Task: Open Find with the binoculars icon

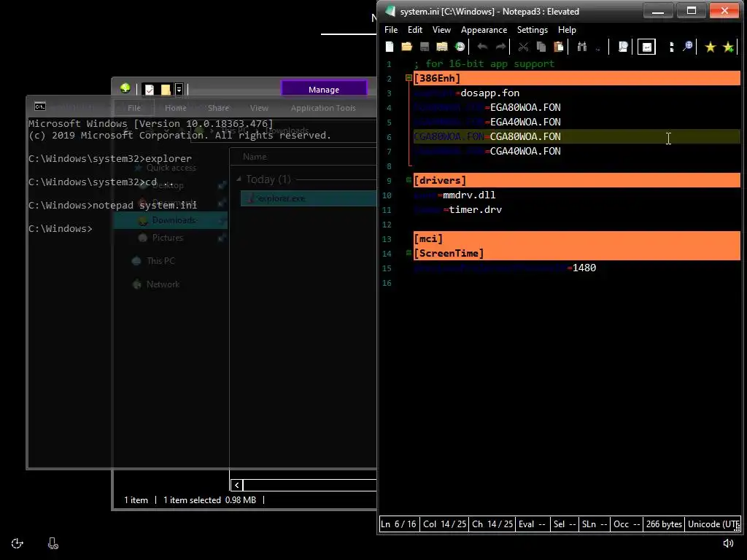Action: (581, 47)
